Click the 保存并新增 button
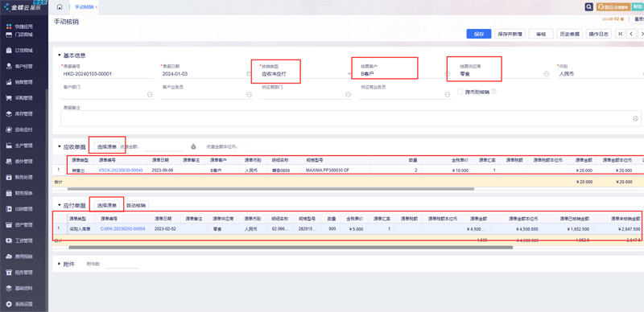Screen dimensions: 644x312 point(510,34)
